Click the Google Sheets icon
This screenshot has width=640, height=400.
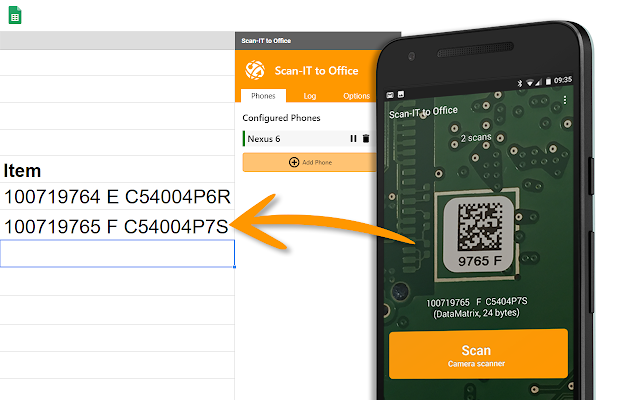[x=15, y=15]
